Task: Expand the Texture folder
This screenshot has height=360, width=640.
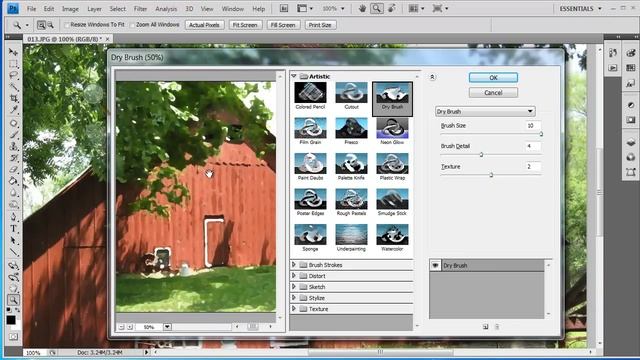Action: click(294, 309)
